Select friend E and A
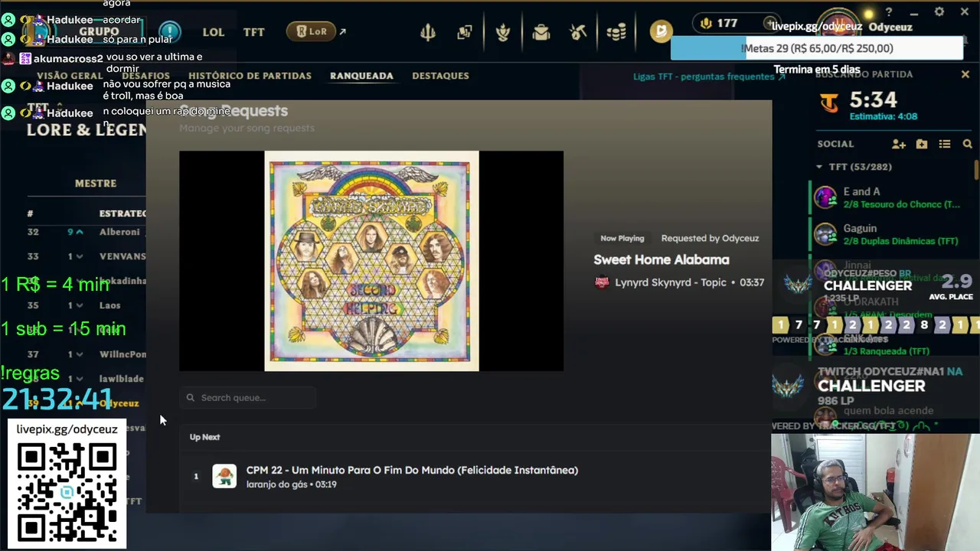Viewport: 980px width, 551px height. coord(892,197)
